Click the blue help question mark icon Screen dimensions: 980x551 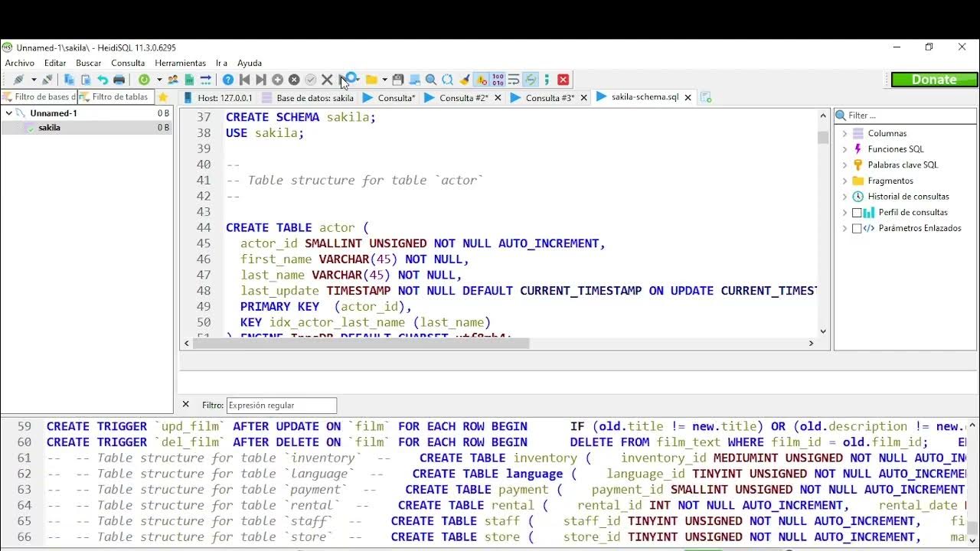point(228,80)
